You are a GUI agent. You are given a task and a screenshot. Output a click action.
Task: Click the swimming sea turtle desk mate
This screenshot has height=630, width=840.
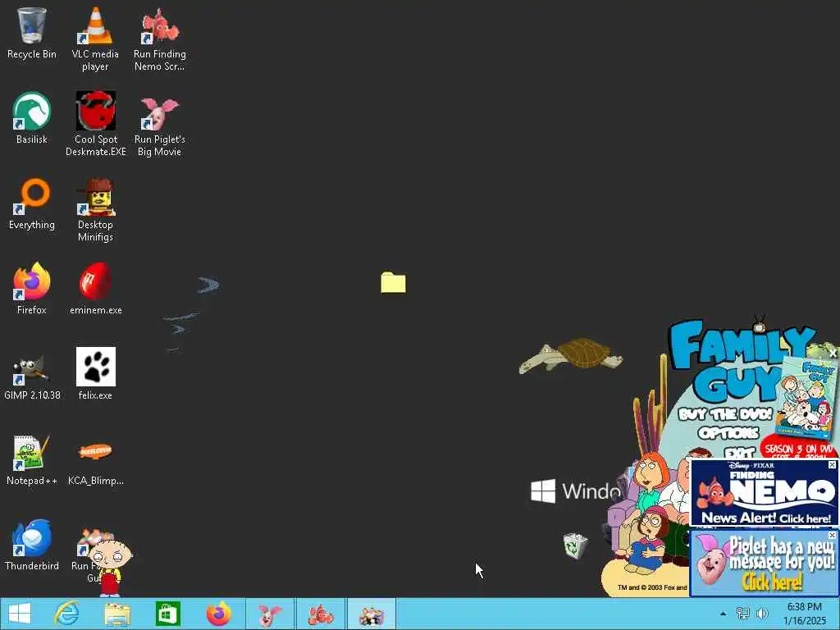click(571, 356)
